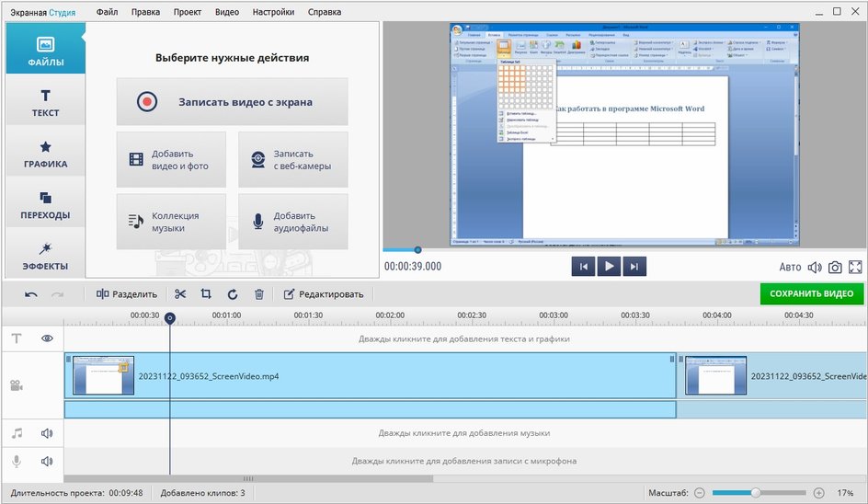This screenshot has width=868, height=504.
Task: Open the Видео menu
Action: (x=227, y=12)
